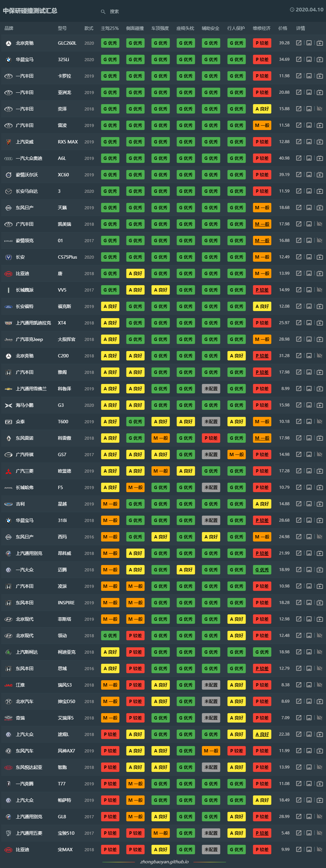Open image gallery icon for 华晨宝马 325Li
The height and width of the screenshot is (868, 326).
tap(309, 60)
